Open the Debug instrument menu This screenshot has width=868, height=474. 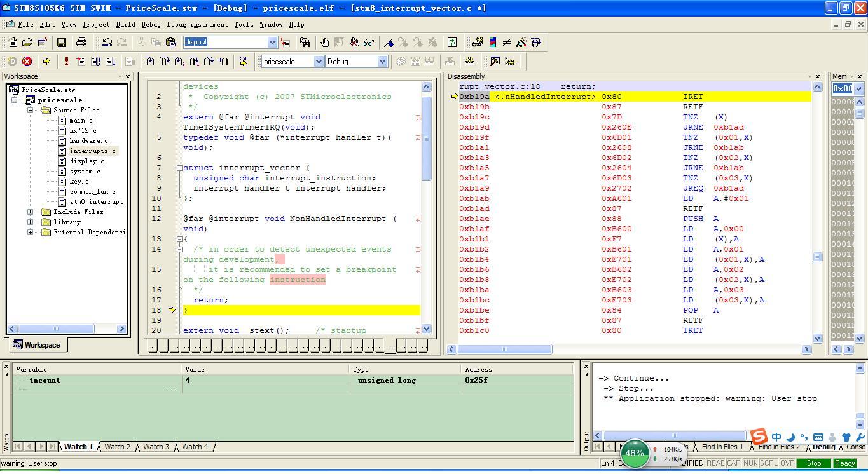[x=197, y=24]
